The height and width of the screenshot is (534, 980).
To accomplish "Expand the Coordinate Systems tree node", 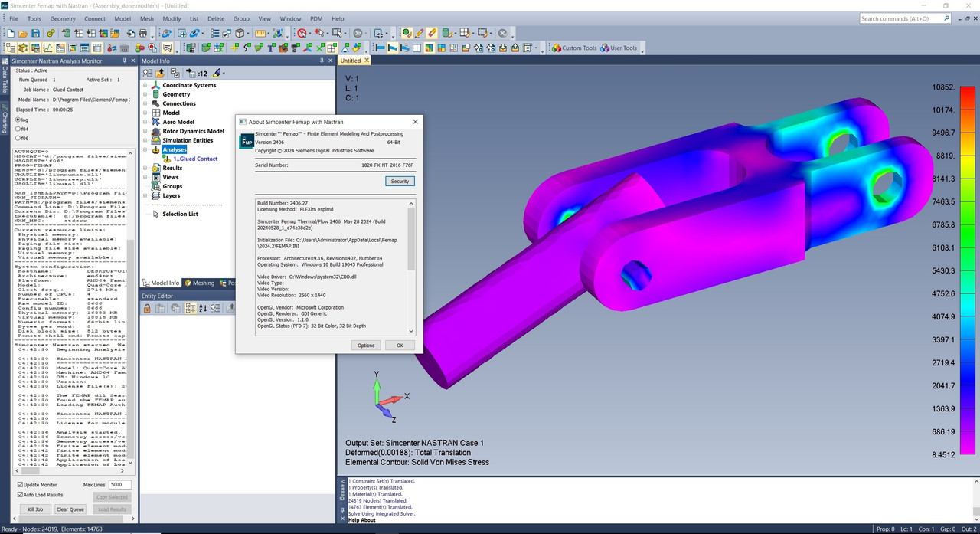I will 145,85.
